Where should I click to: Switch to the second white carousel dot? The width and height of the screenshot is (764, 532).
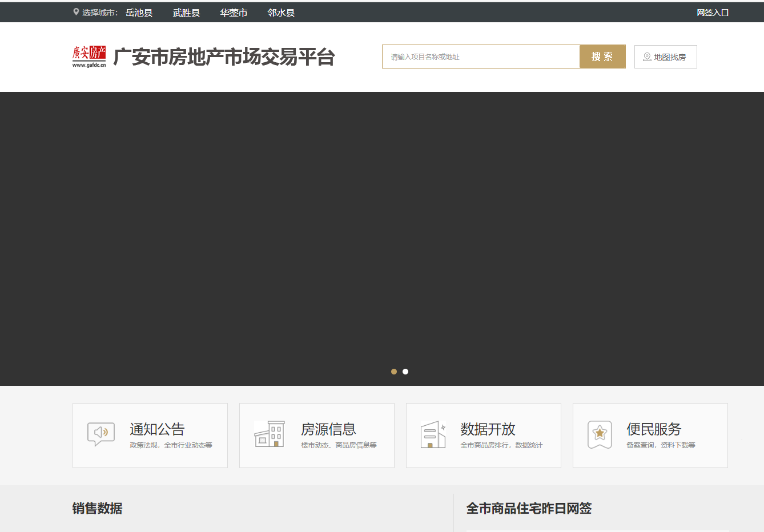click(x=405, y=372)
